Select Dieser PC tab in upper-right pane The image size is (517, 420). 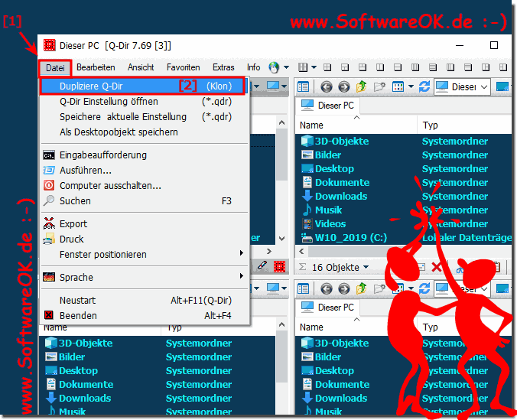click(x=327, y=106)
